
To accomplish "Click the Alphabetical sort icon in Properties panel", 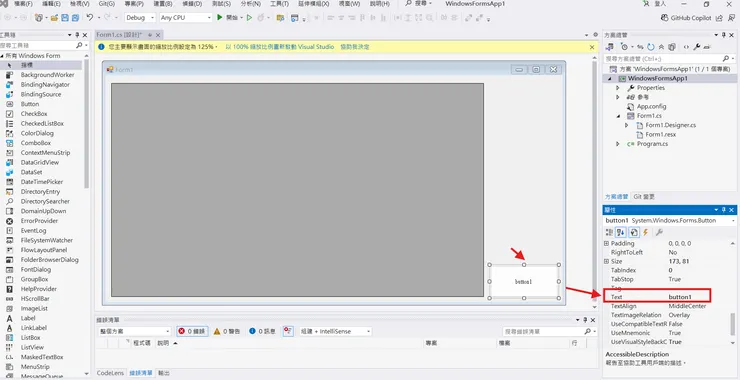I will point(621,232).
